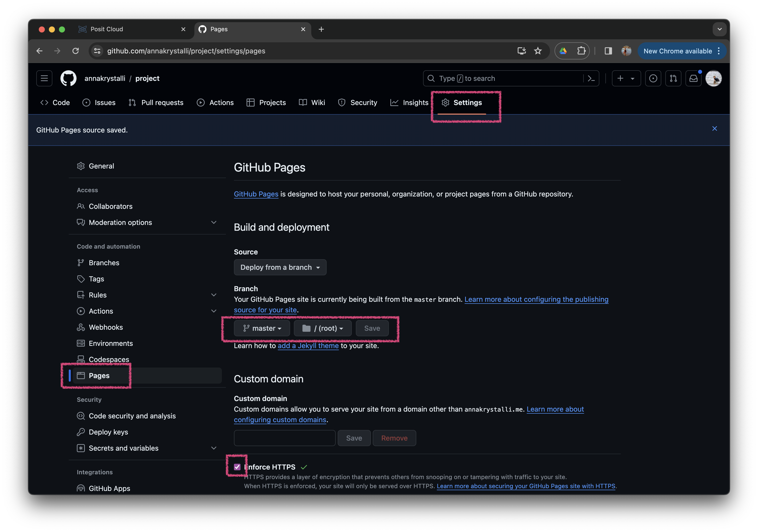The width and height of the screenshot is (758, 532).
Task: Switch to the repository Security tab
Action: [358, 103]
